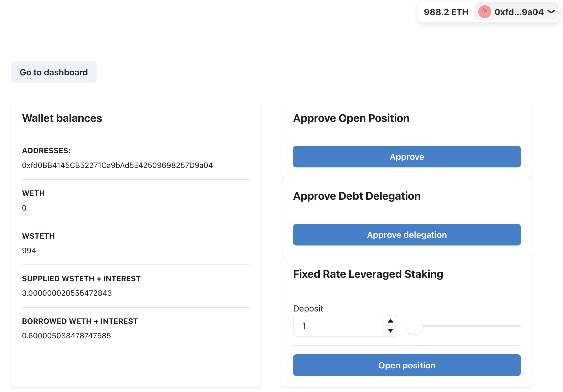Click the Supplied WSTETH interest value
Image resolution: width=563 pixels, height=392 pixels.
67,293
